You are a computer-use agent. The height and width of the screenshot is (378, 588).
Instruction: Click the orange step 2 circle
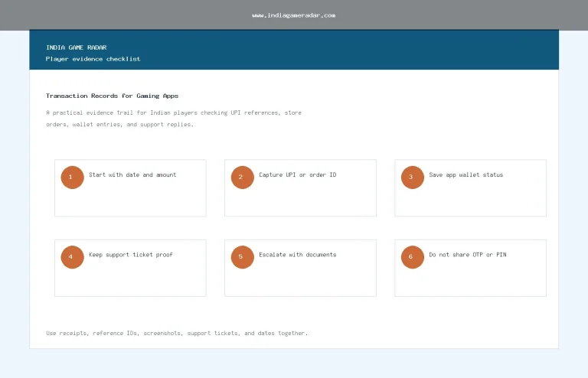click(242, 178)
